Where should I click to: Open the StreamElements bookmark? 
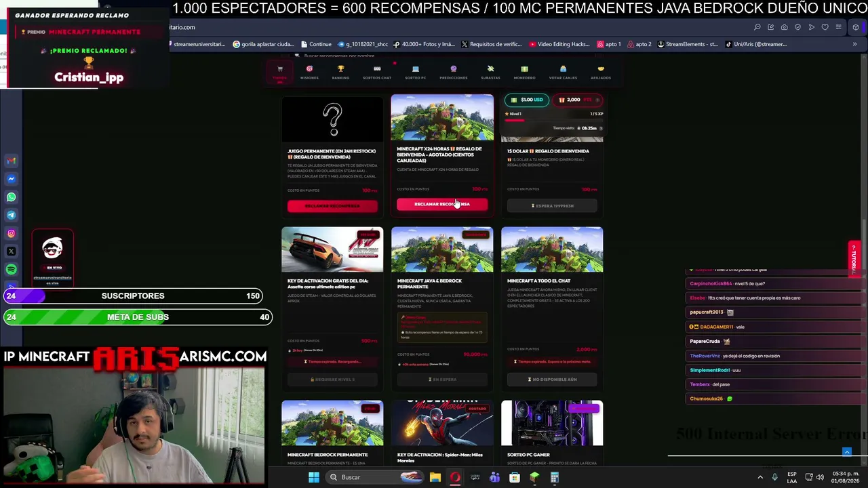tap(688, 44)
